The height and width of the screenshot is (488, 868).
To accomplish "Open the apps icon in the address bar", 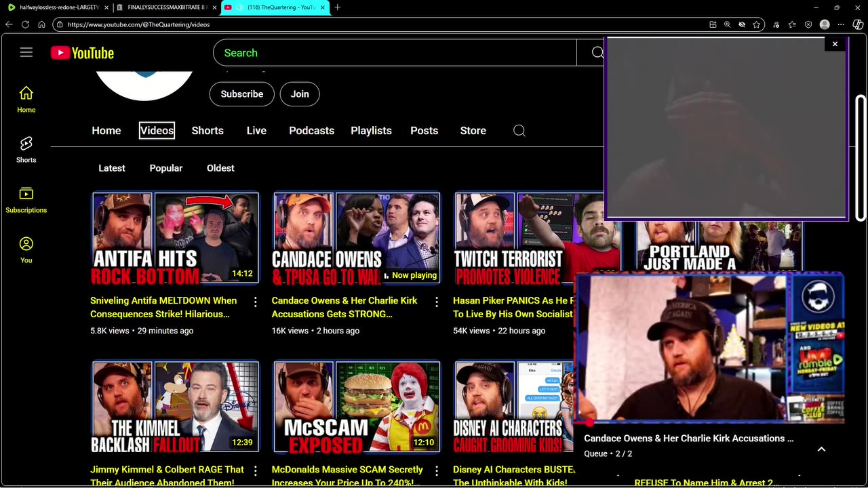I will (713, 24).
